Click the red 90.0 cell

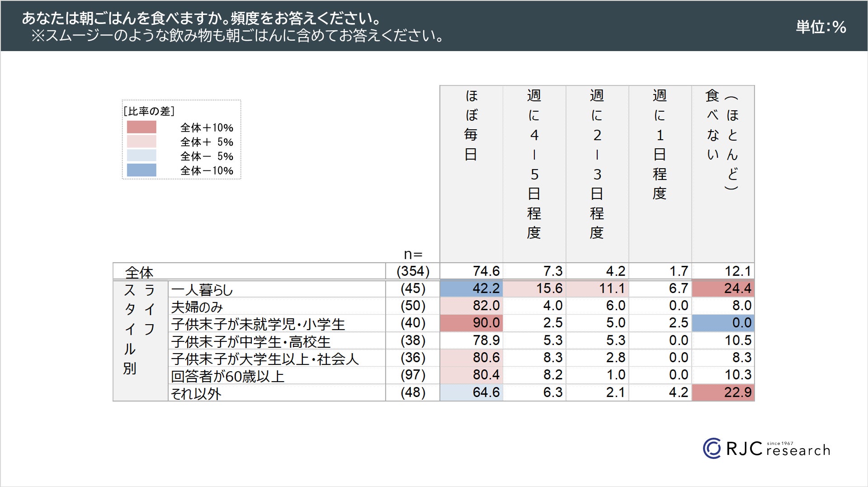click(472, 323)
